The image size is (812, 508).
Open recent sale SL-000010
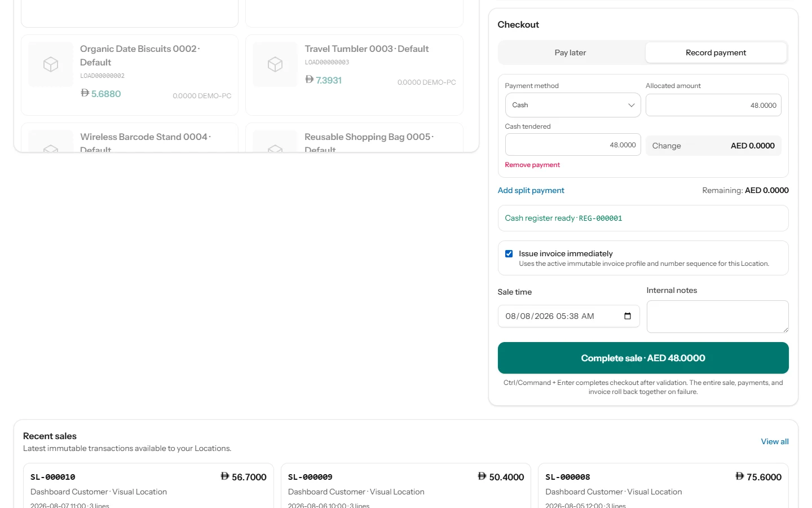148,486
